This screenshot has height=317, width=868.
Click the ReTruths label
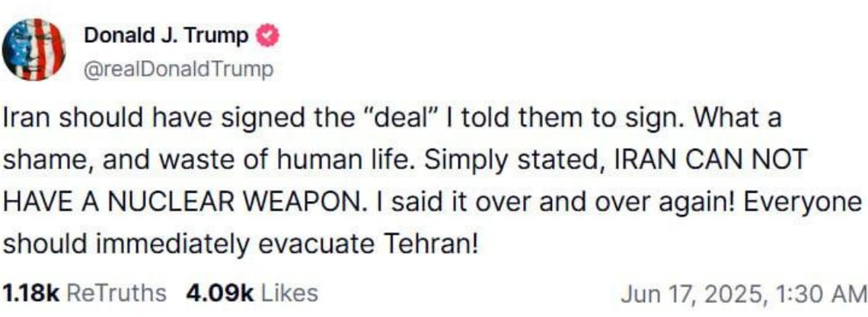[116, 293]
